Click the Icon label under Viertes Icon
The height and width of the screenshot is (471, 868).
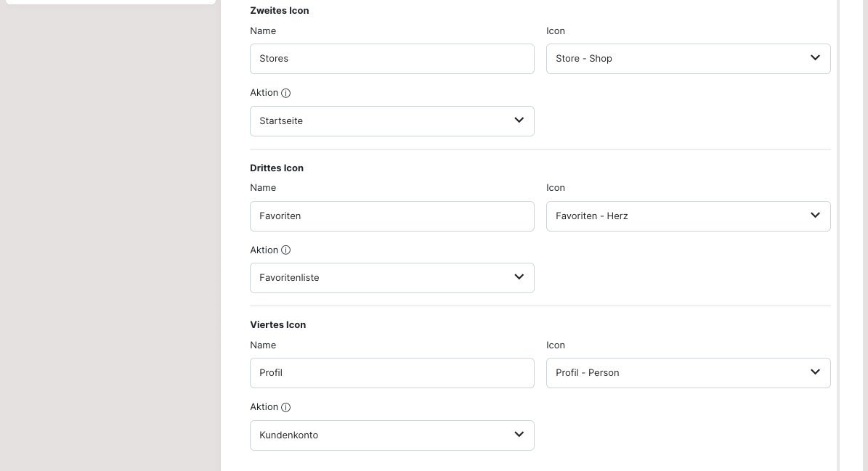(x=556, y=345)
